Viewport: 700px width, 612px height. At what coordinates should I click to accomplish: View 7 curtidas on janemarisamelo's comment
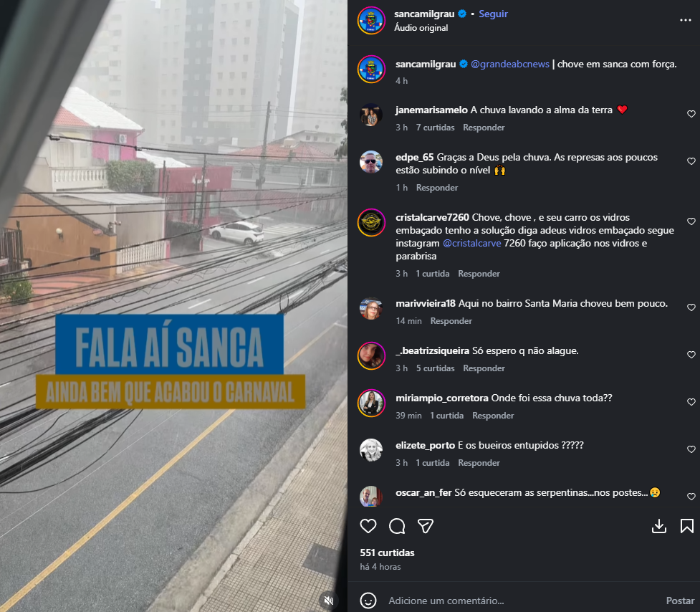point(436,128)
